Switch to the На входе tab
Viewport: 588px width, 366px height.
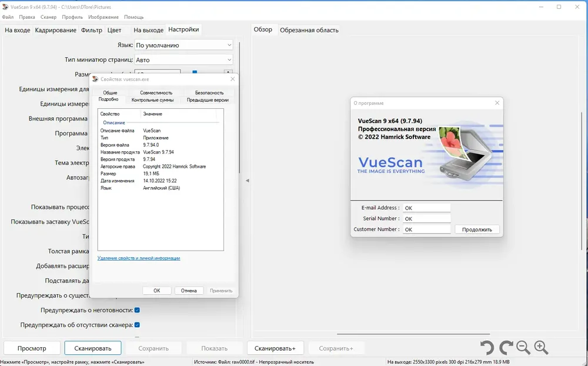click(x=17, y=30)
